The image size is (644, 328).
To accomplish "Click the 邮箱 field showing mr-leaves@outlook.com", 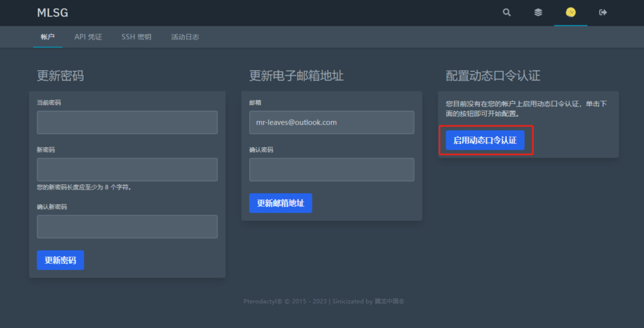I will click(x=331, y=122).
